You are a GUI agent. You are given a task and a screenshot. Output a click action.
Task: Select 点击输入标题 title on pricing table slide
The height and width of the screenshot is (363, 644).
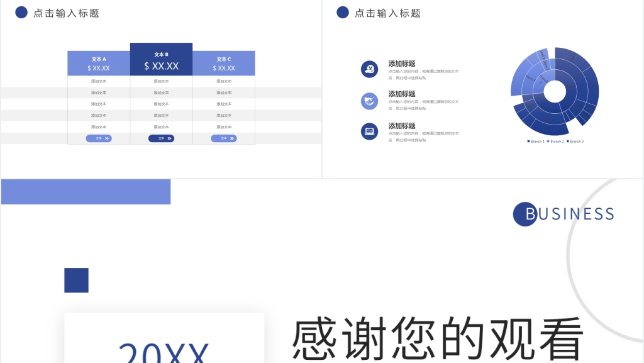[66, 13]
